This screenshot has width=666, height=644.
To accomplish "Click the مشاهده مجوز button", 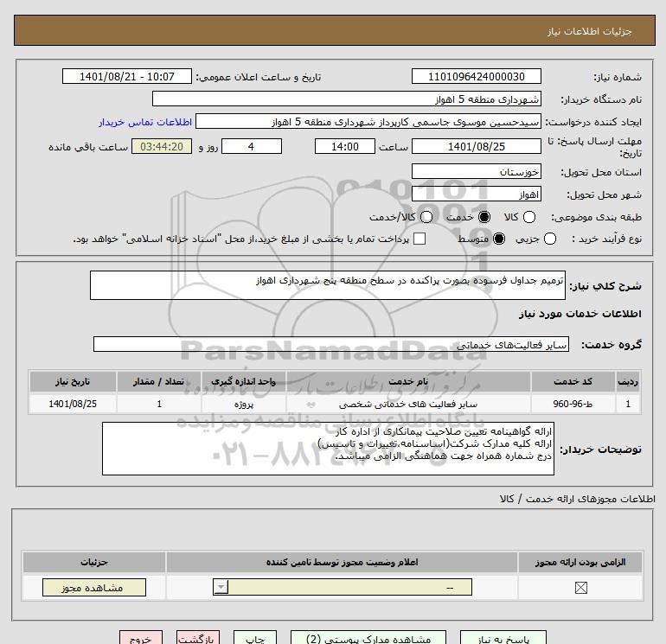I will click(94, 588).
